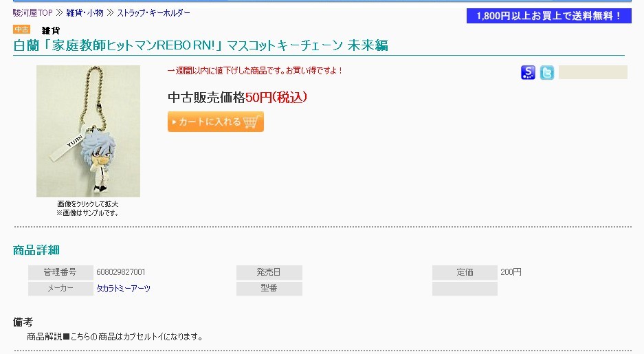The height and width of the screenshot is (354, 644).
Task: Click the 商品解説 capsule toy remark text
Action: coord(115,336)
